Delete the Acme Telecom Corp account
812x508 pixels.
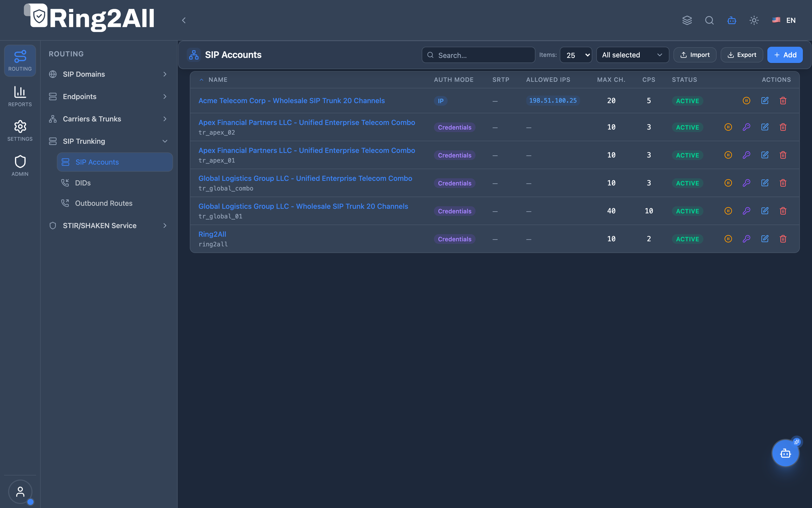click(x=783, y=101)
